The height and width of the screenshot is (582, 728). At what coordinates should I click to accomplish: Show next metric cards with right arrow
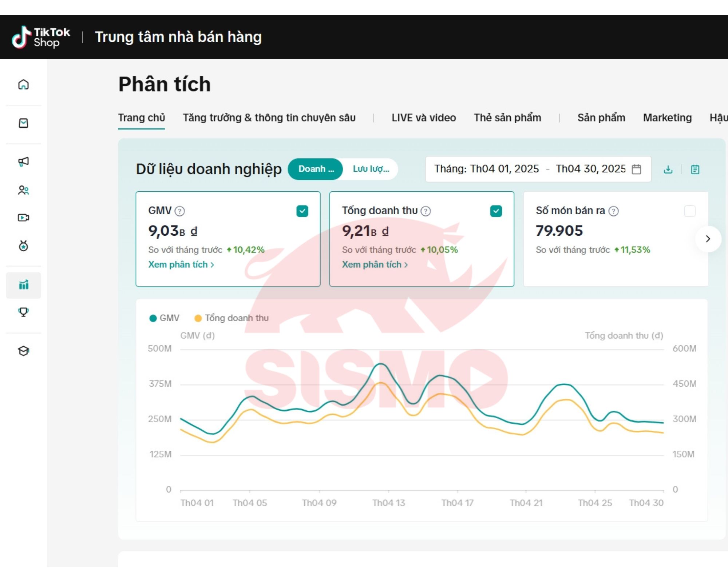click(708, 239)
